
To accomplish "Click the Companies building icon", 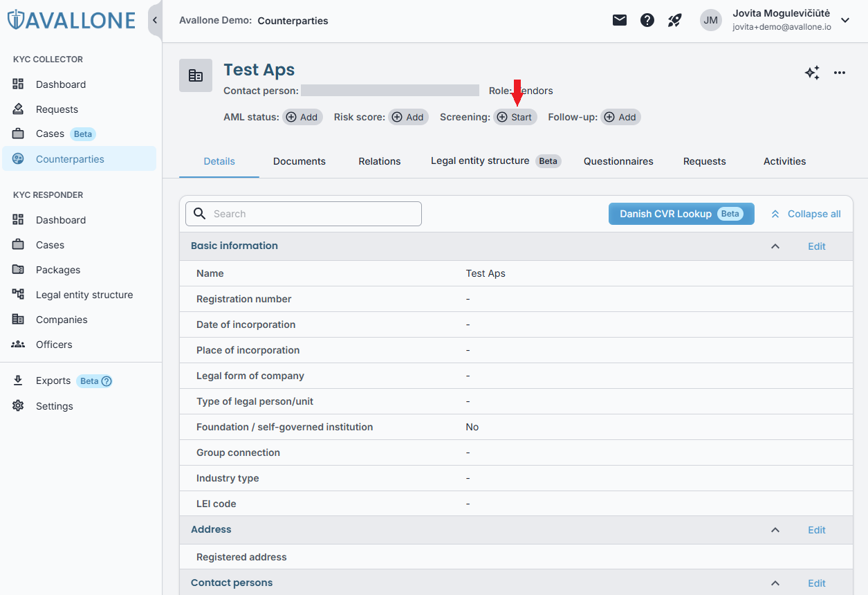I will click(19, 319).
